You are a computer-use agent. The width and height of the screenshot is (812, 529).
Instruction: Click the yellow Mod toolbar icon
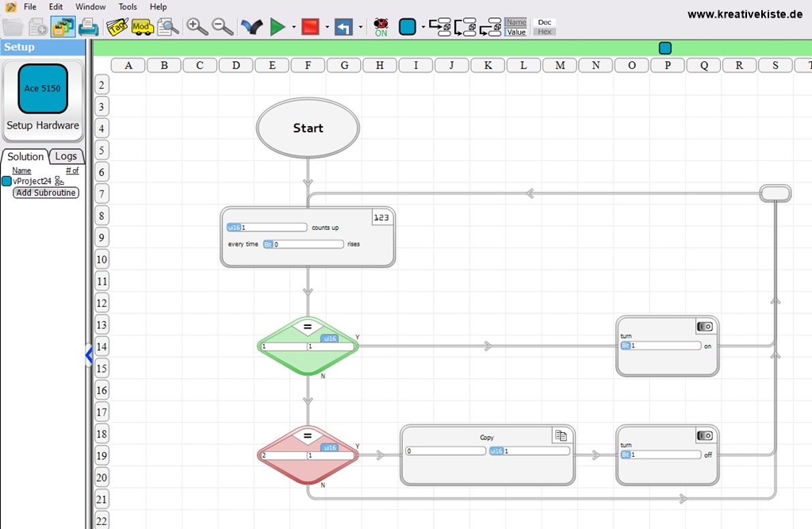tap(143, 25)
